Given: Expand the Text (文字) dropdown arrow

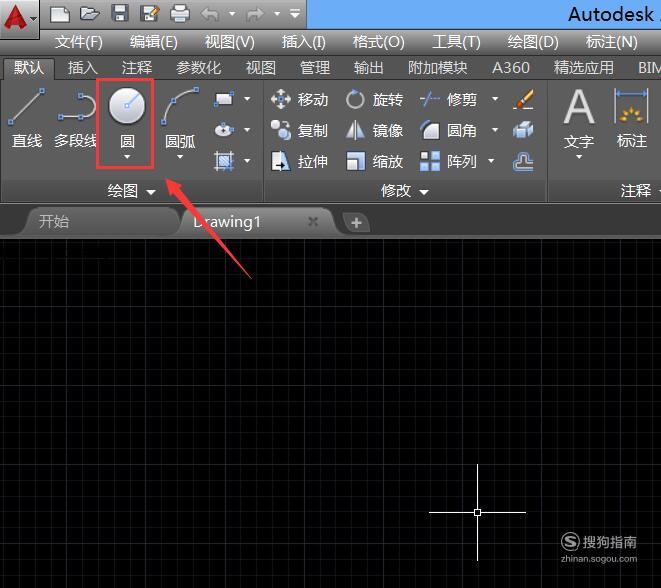Looking at the screenshot, I should click(x=579, y=157).
